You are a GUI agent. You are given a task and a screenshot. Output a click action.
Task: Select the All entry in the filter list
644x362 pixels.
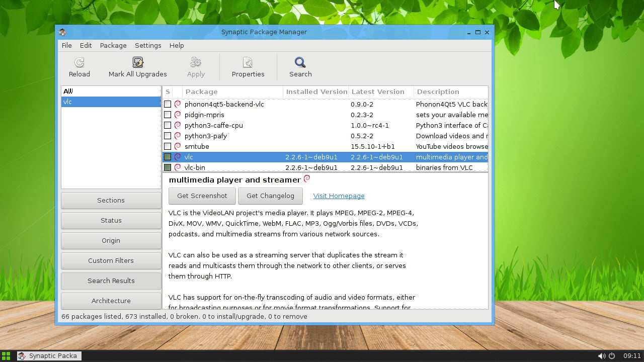68,91
